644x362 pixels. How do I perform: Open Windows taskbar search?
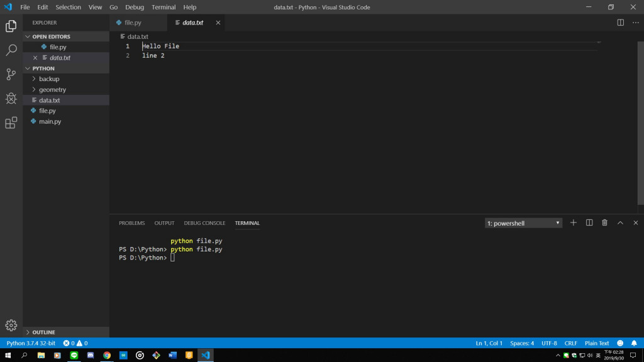click(x=25, y=356)
